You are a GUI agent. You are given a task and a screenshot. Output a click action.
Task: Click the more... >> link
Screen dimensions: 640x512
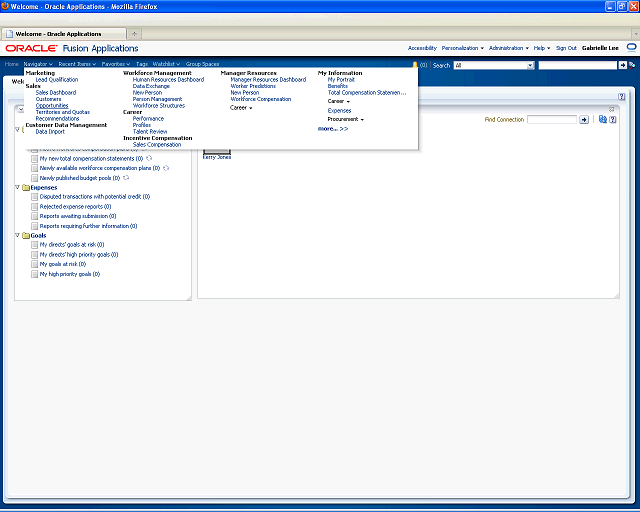point(333,129)
